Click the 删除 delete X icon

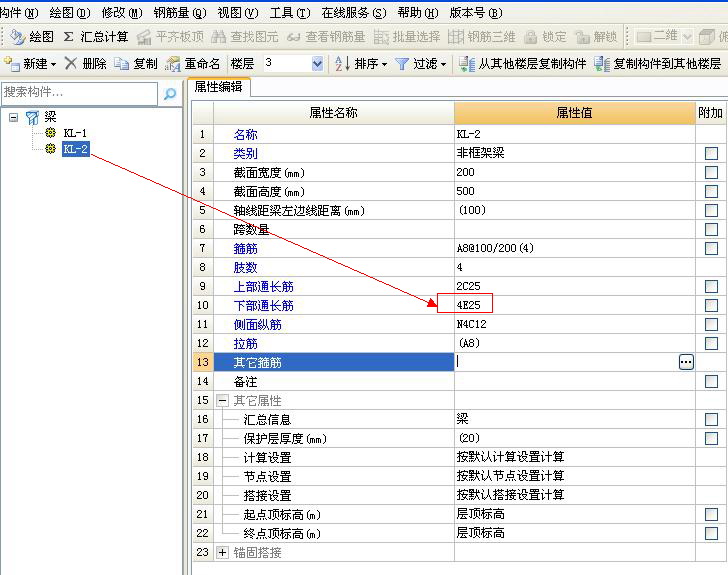pos(71,63)
